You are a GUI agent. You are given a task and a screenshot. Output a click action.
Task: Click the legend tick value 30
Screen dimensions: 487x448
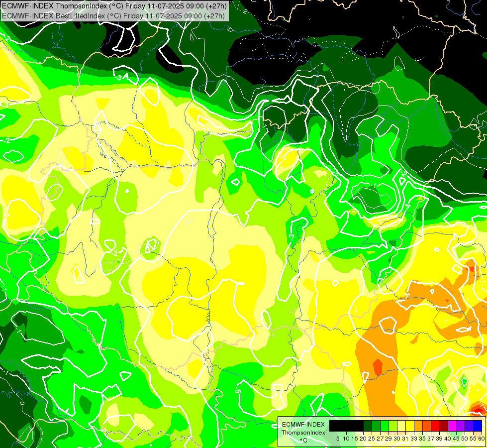coord(397,439)
